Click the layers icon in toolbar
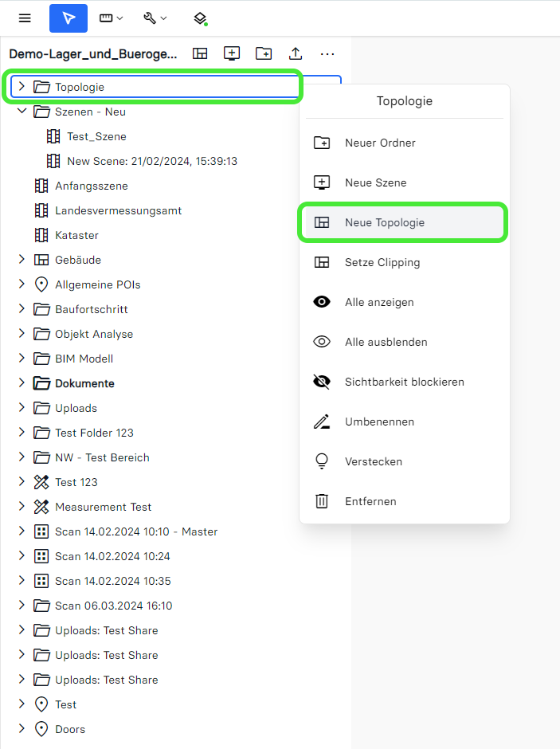Screen dimensions: 560x749 pyautogui.click(x=201, y=18)
